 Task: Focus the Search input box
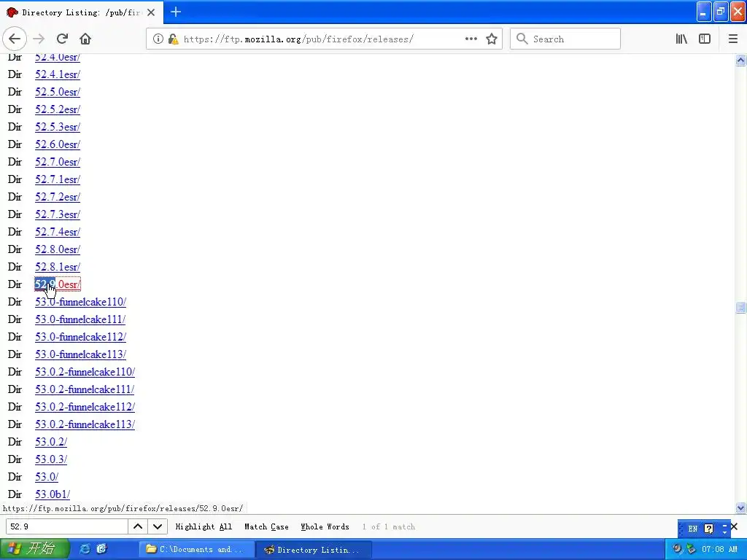565,39
